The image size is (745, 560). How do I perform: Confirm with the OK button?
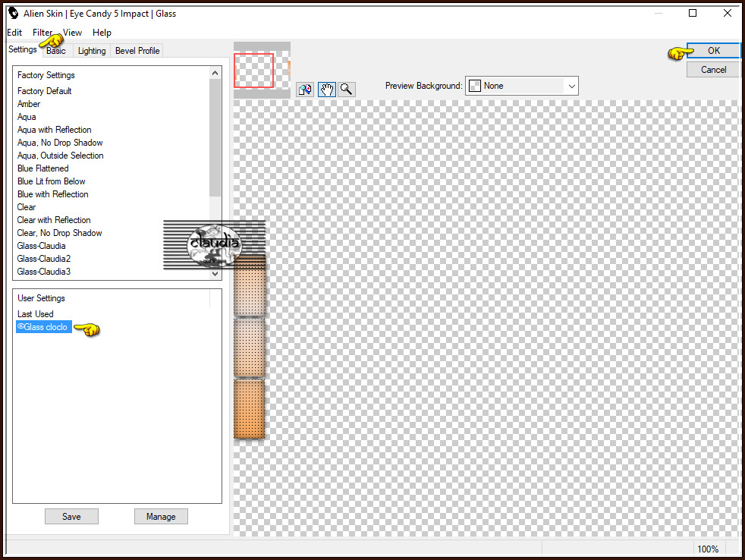(713, 50)
